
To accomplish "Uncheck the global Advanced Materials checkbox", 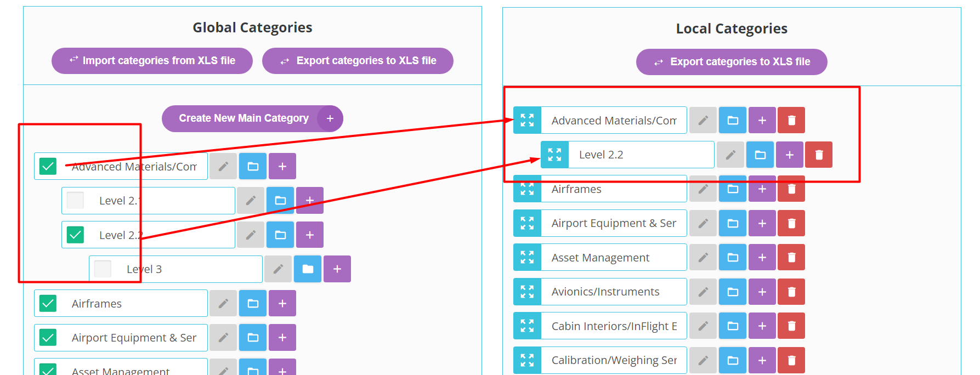I will coord(48,166).
